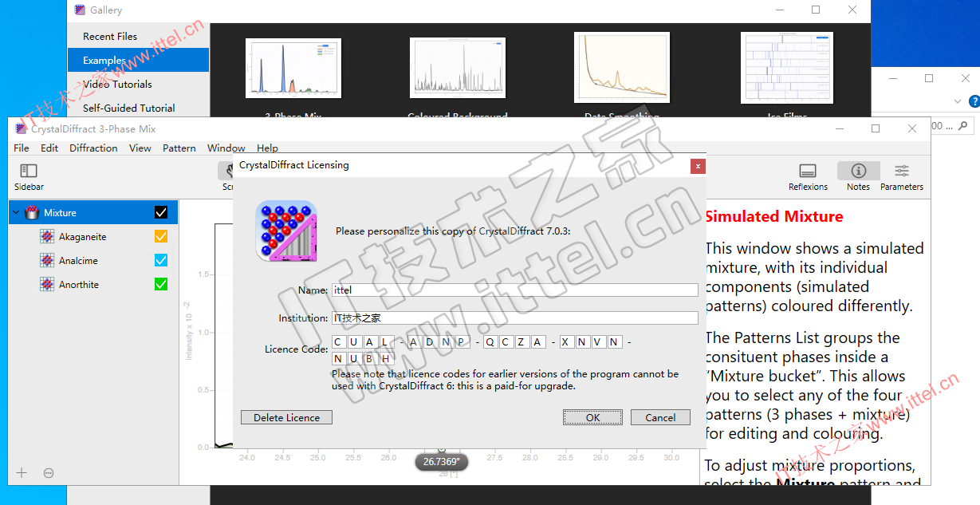Click the Simulated Mixture notes heading
The height and width of the screenshot is (505, 980).
pos(773,216)
